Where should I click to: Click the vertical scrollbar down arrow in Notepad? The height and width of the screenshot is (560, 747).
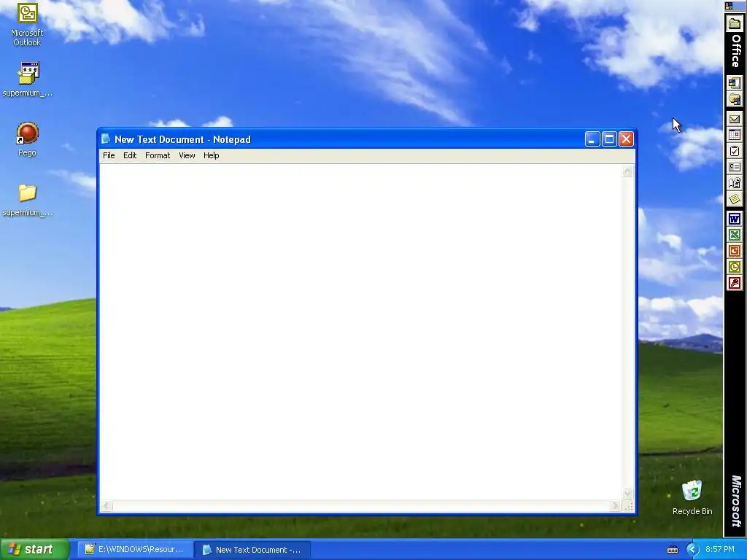[x=627, y=494]
